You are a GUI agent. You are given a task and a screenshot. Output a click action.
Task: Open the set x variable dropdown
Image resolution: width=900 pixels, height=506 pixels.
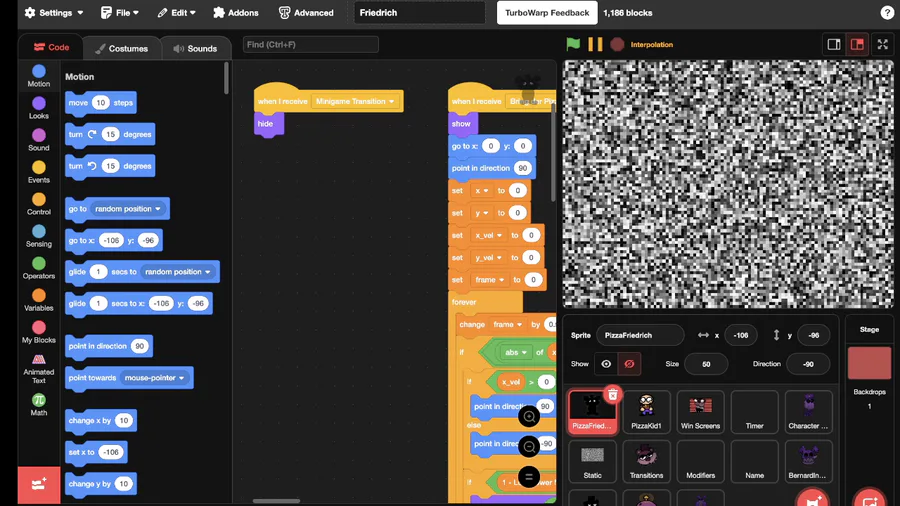pos(480,190)
